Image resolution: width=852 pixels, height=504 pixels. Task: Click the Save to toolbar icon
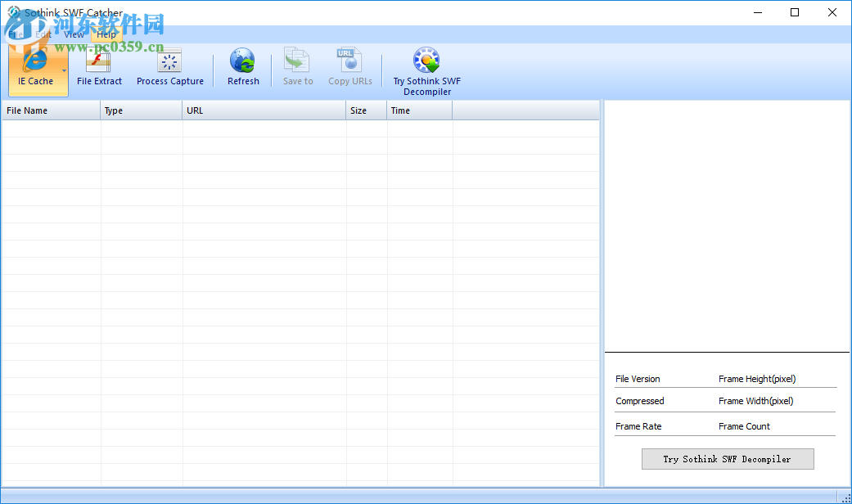297,63
